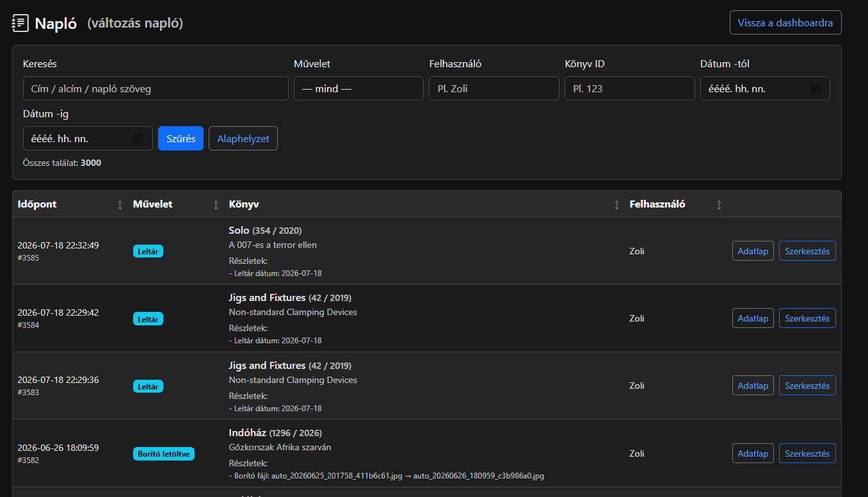Click timestamp 2026-06-26 18:09:59

[58, 448]
